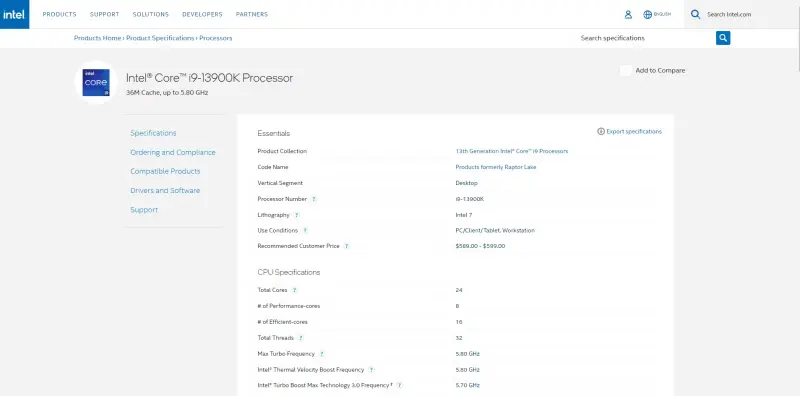
Task: Click the Export specifications download icon
Action: [601, 131]
